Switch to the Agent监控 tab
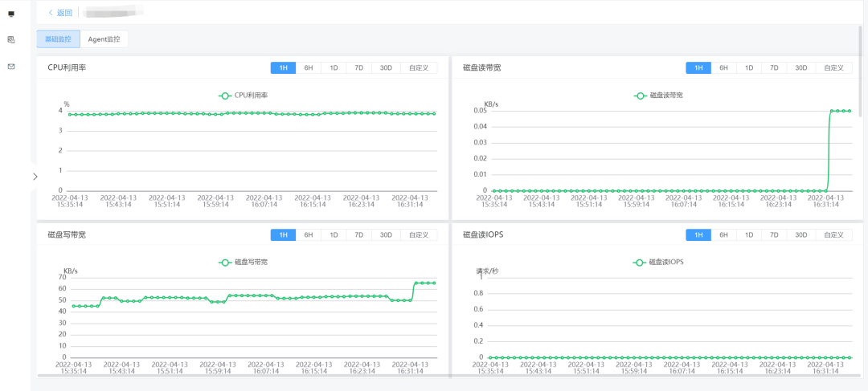This screenshot has width=868, height=391. 104,39
